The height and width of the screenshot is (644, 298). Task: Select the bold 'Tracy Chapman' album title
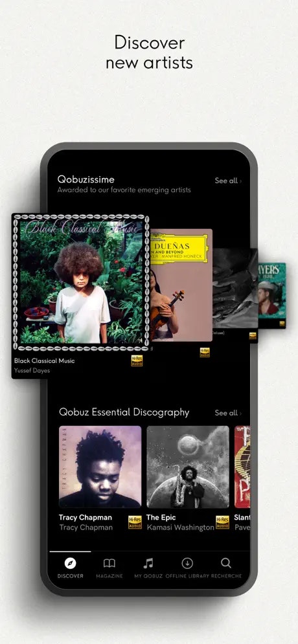pos(85,518)
